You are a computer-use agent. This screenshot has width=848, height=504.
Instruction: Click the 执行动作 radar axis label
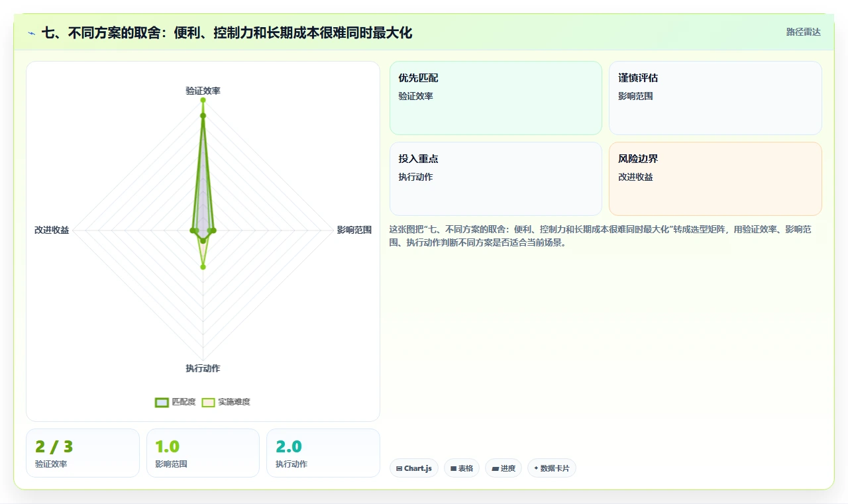point(203,368)
